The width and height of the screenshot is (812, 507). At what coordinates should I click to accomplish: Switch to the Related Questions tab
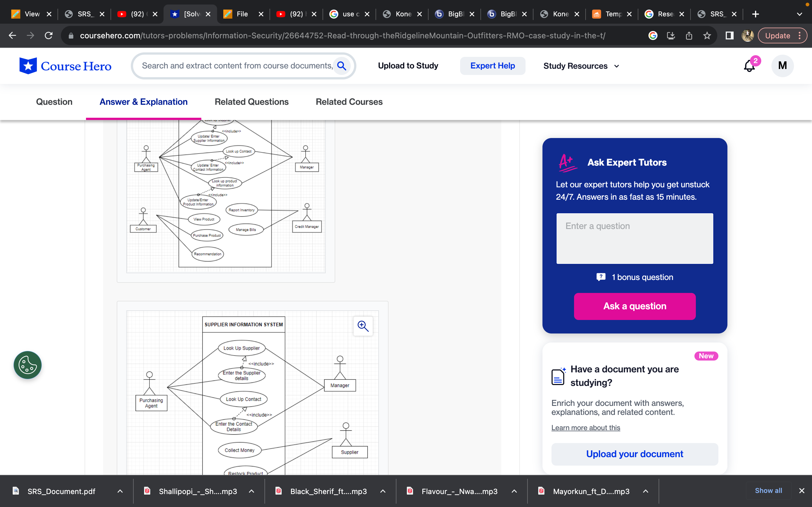251,102
